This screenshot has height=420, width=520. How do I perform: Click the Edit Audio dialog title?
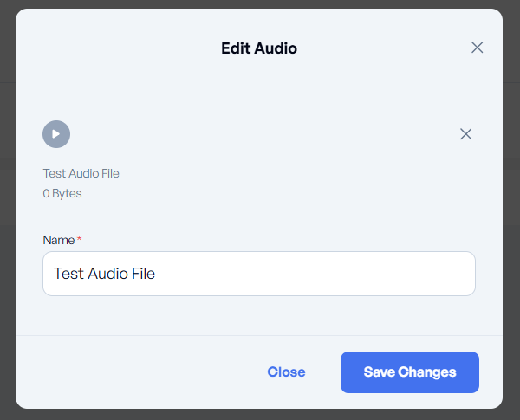pyautogui.click(x=258, y=48)
